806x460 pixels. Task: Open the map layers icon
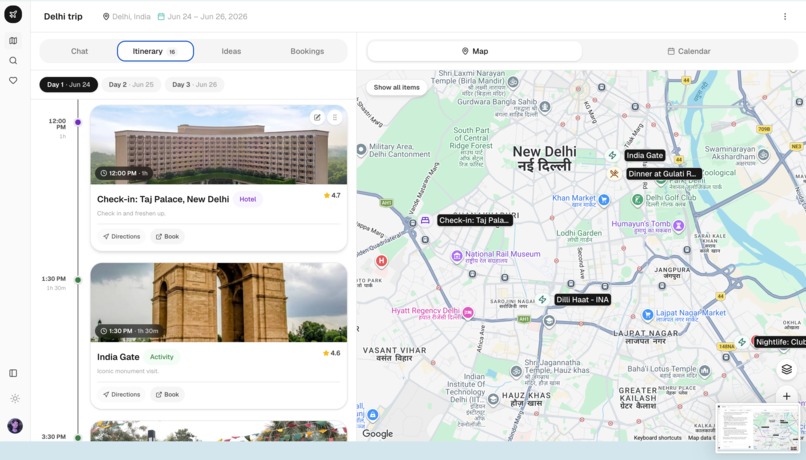[x=786, y=369]
